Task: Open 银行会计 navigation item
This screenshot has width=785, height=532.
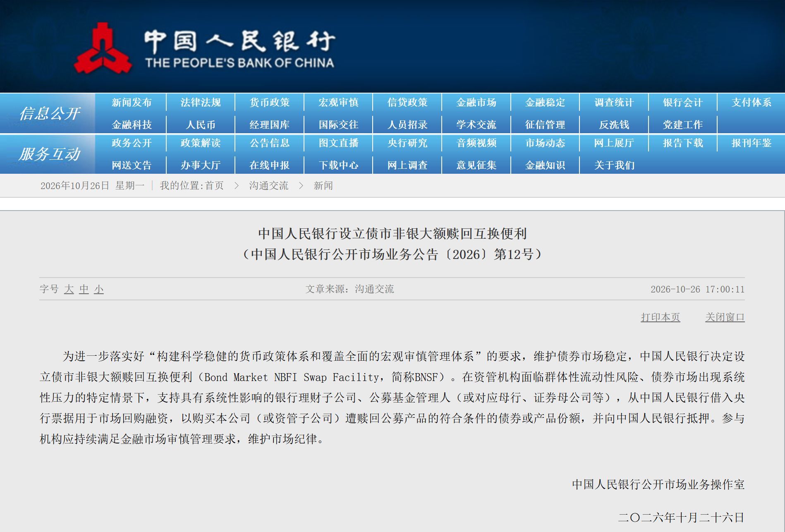Action: click(683, 103)
